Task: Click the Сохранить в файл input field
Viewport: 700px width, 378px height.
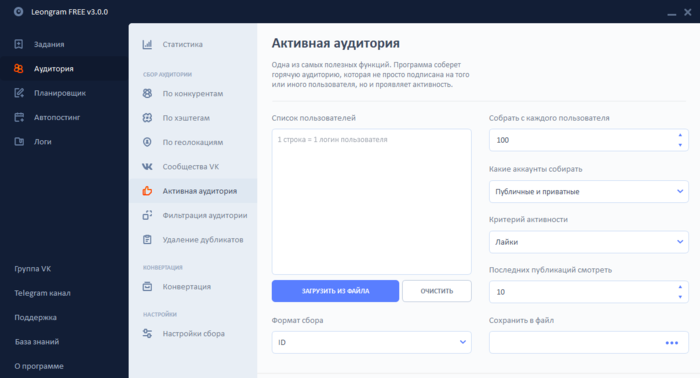Action: point(588,342)
